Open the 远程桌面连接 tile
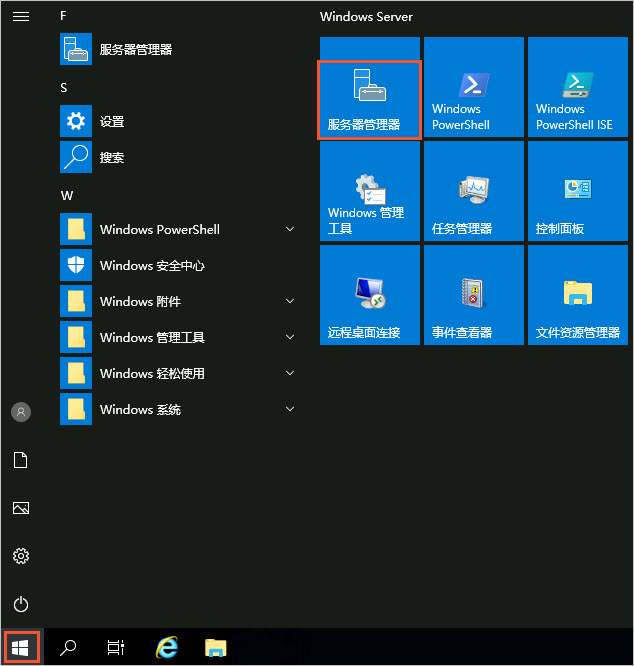Viewport: 634px width, 666px height. pyautogui.click(x=369, y=295)
